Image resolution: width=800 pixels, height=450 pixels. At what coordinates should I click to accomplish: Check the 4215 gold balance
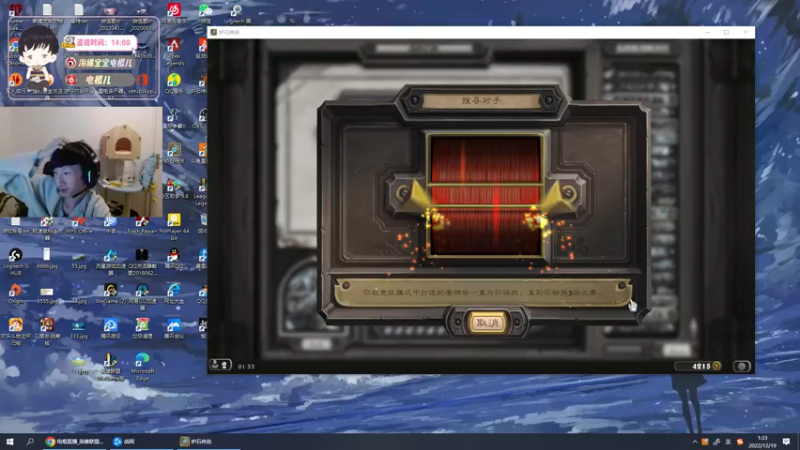(698, 366)
